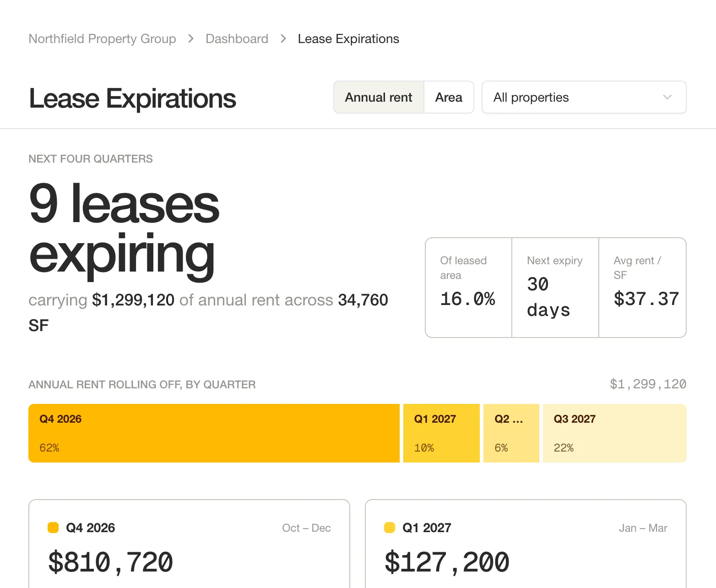This screenshot has width=716, height=588.
Task: Go to Dashboard breadcrumb
Action: (x=237, y=39)
